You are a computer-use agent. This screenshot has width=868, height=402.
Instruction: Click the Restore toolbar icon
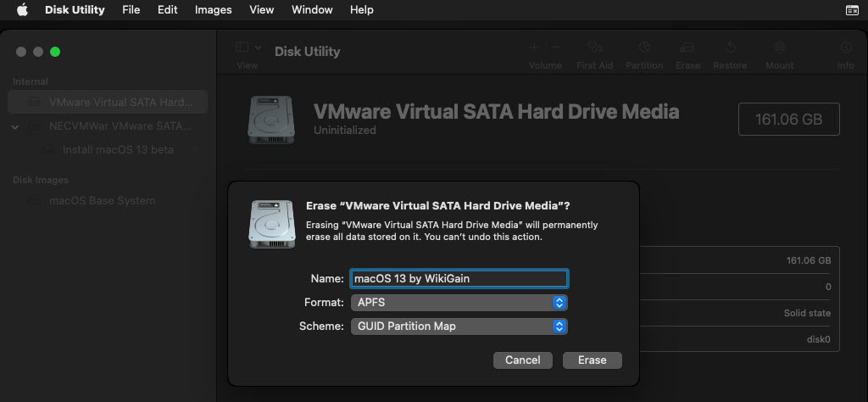730,47
